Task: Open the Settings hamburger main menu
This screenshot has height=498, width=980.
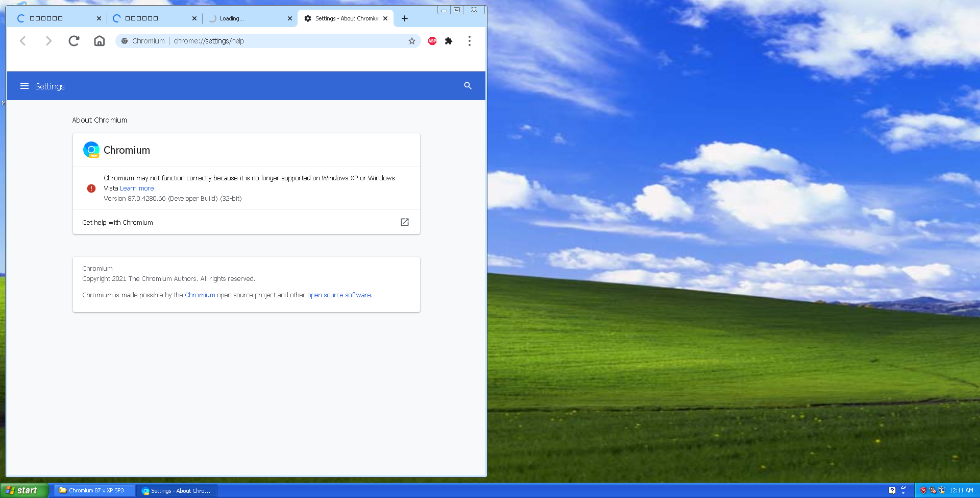Action: tap(24, 86)
